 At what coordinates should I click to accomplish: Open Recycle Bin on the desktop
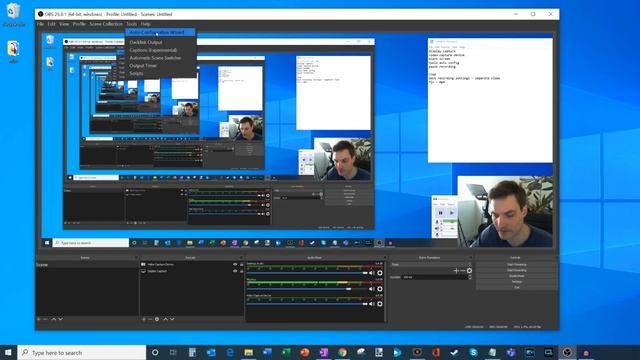pos(13,15)
